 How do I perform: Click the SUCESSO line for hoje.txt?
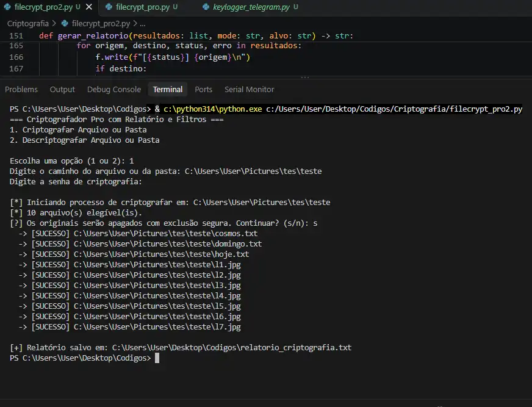134,254
